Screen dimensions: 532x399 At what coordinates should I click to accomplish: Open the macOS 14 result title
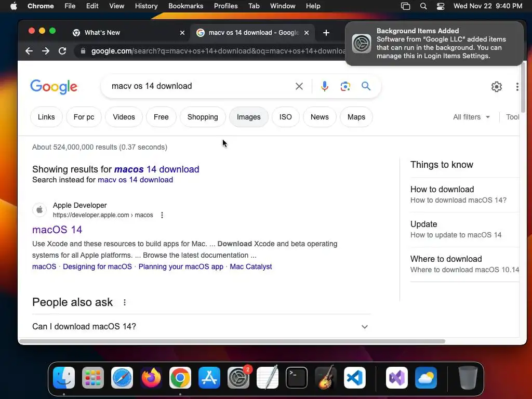[57, 230]
